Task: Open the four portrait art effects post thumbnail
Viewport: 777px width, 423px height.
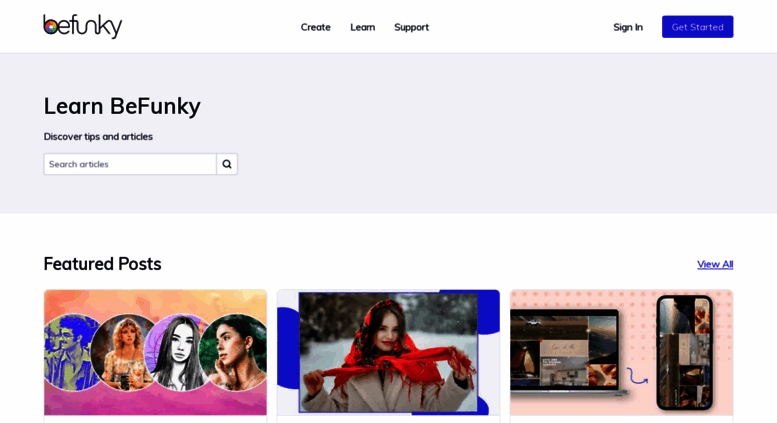Action: pos(156,353)
